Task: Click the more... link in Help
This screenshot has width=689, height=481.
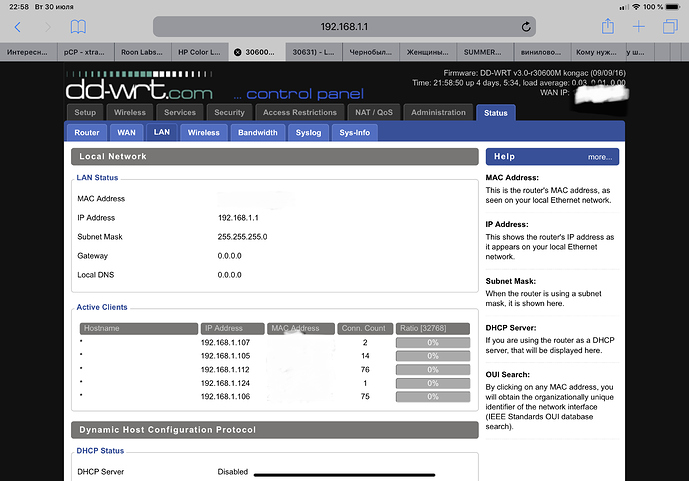Action: [599, 157]
